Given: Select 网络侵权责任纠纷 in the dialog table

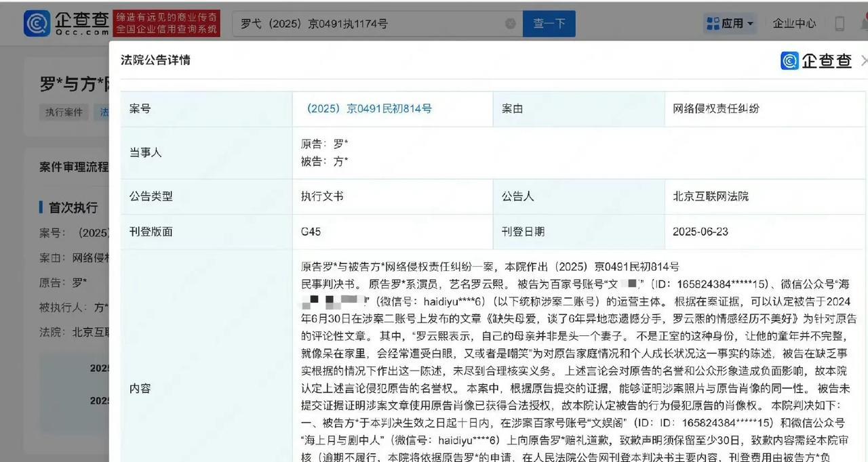Looking at the screenshot, I should pyautogui.click(x=716, y=108).
